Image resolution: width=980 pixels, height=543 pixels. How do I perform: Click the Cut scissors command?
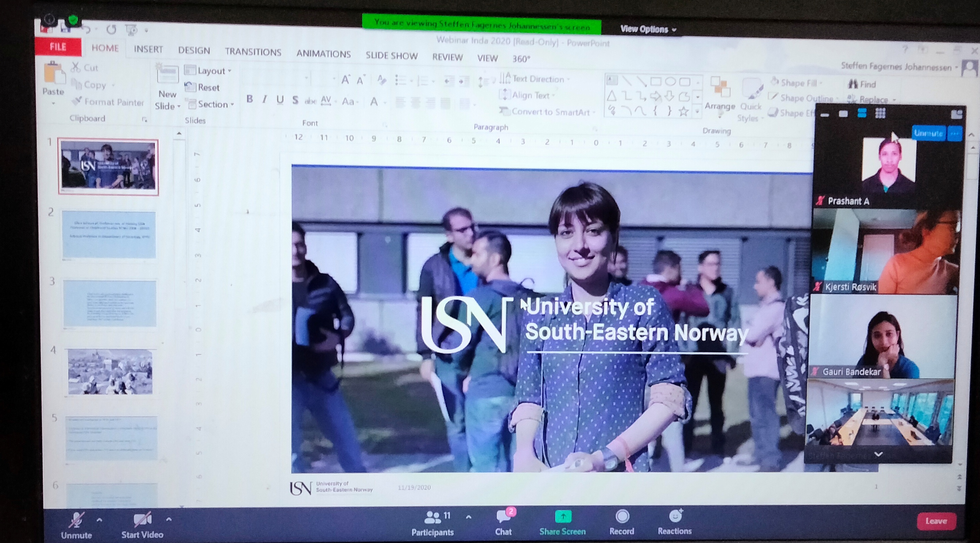pyautogui.click(x=85, y=68)
